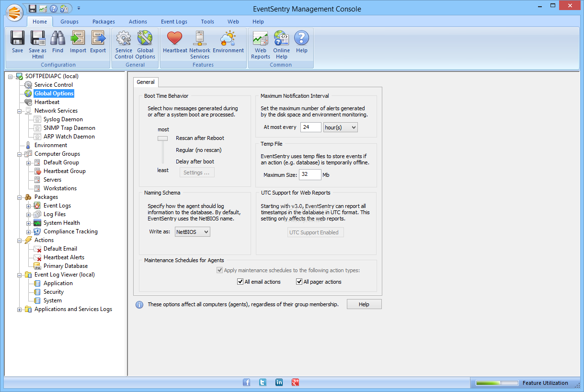Expand Applications and Services Logs node

(20, 309)
